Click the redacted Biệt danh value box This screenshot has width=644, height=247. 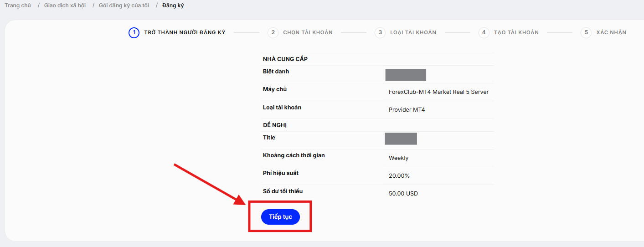pyautogui.click(x=406, y=75)
